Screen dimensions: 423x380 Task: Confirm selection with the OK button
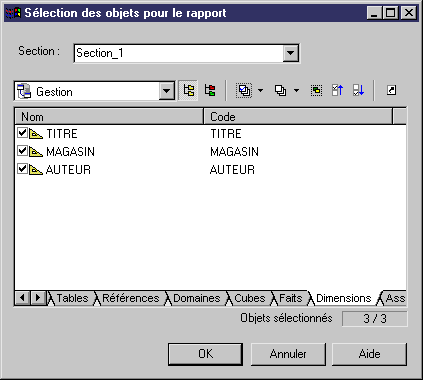click(206, 354)
